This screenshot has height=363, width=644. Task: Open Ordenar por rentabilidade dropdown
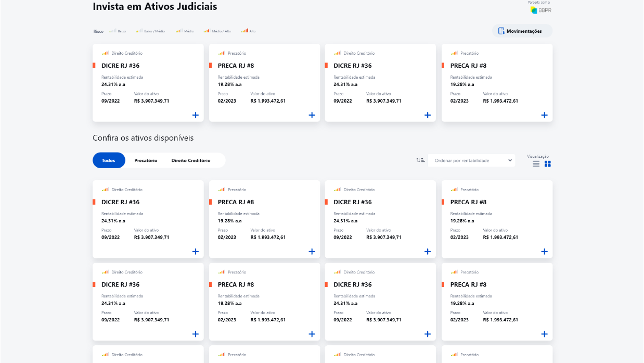tap(472, 160)
